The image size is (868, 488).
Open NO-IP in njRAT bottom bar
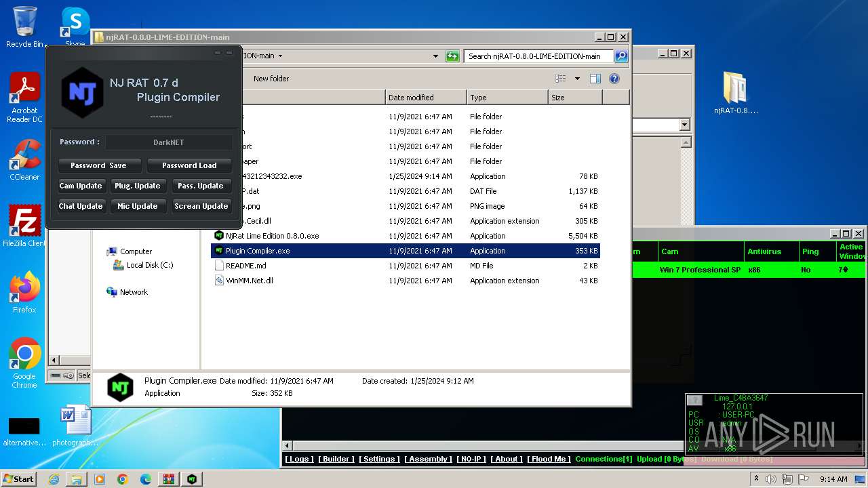[x=471, y=459]
